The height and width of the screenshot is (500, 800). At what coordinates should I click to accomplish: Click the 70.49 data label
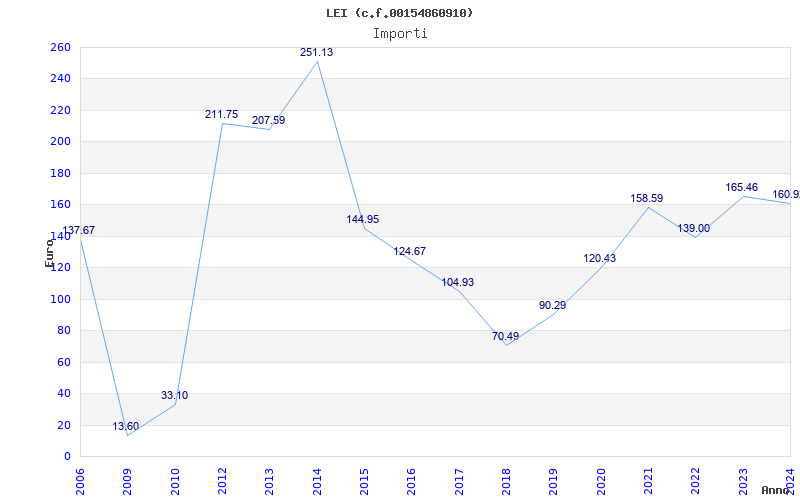(x=506, y=336)
